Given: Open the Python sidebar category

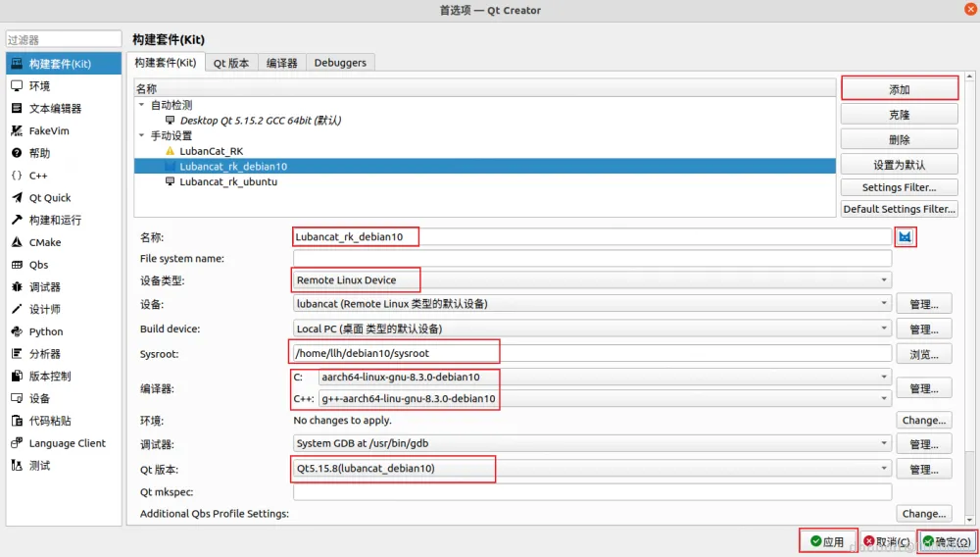Looking at the screenshot, I should [x=64, y=331].
